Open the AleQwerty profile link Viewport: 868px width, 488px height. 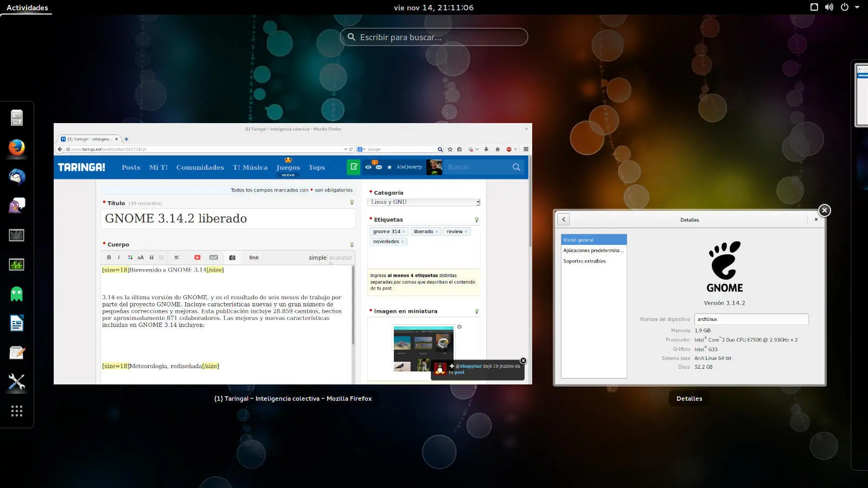coord(409,167)
